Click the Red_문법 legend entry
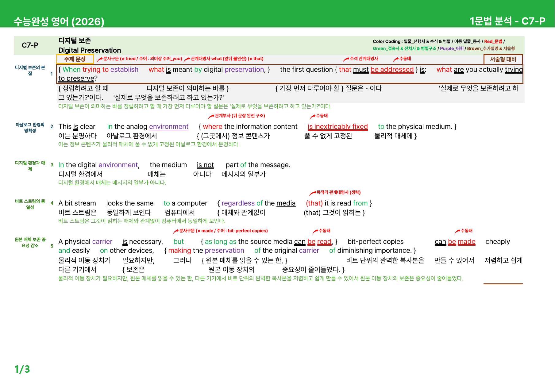Screen dimensions: 555x392 (493, 41)
